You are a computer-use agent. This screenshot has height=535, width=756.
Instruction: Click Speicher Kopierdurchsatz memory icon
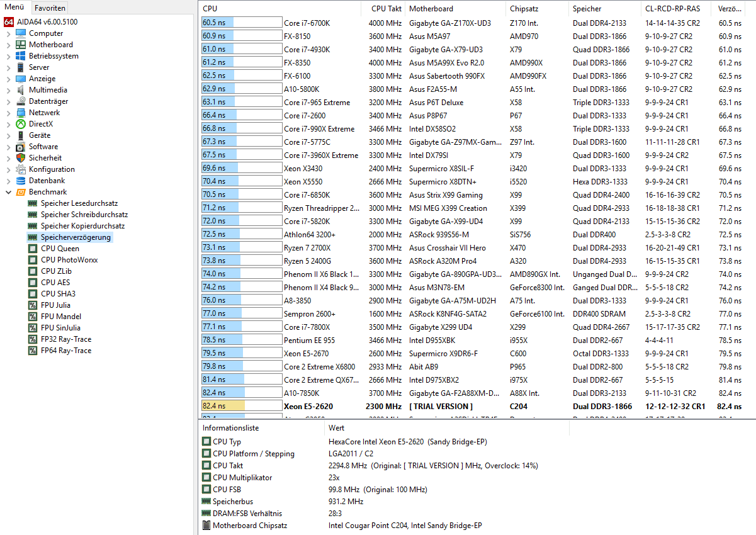(33, 226)
